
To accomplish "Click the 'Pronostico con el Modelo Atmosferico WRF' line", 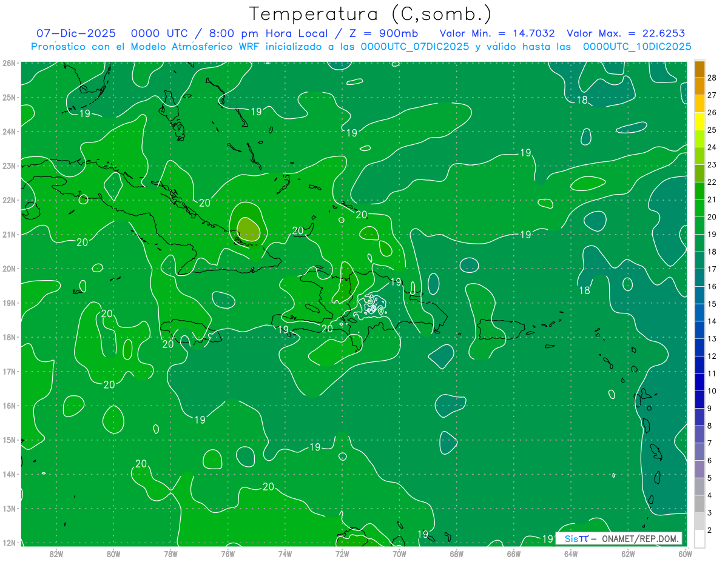I will coord(361,47).
